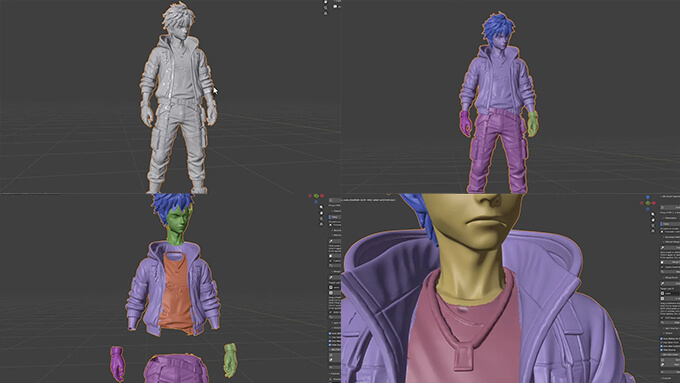Toggle camera view icon in bottom-right viewport

click(x=653, y=225)
